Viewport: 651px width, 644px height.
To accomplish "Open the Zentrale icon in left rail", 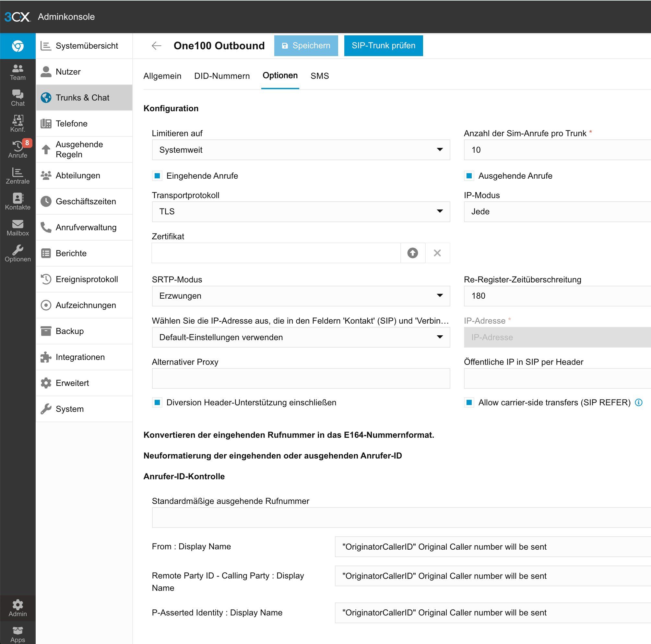I will coord(18,176).
